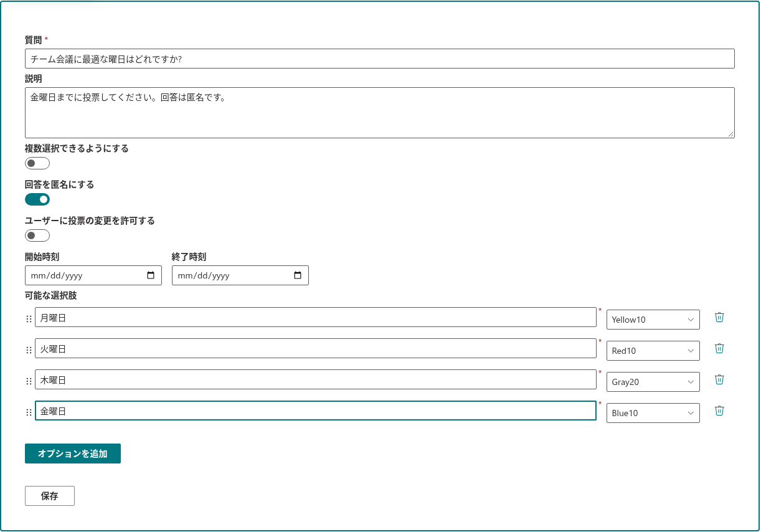The height and width of the screenshot is (532, 761).
Task: Open the Yellow10 color dropdown
Action: (653, 320)
